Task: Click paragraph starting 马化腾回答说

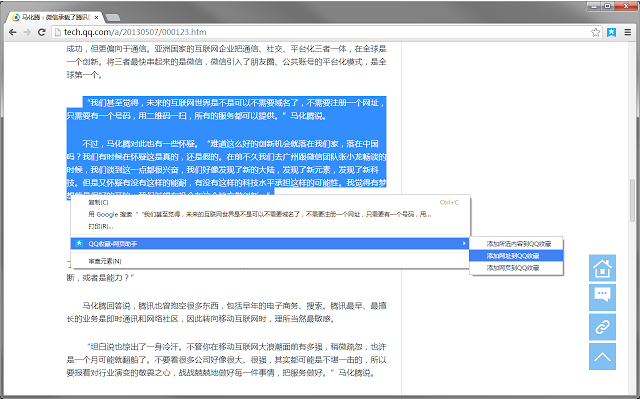Action: click(x=227, y=312)
